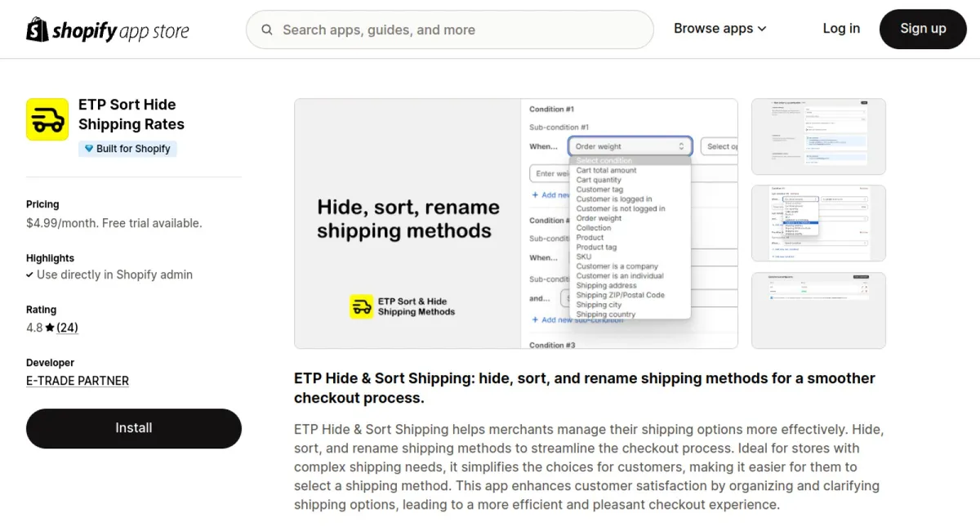The image size is (980, 531).
Task: Open the Log in page
Action: click(x=841, y=29)
